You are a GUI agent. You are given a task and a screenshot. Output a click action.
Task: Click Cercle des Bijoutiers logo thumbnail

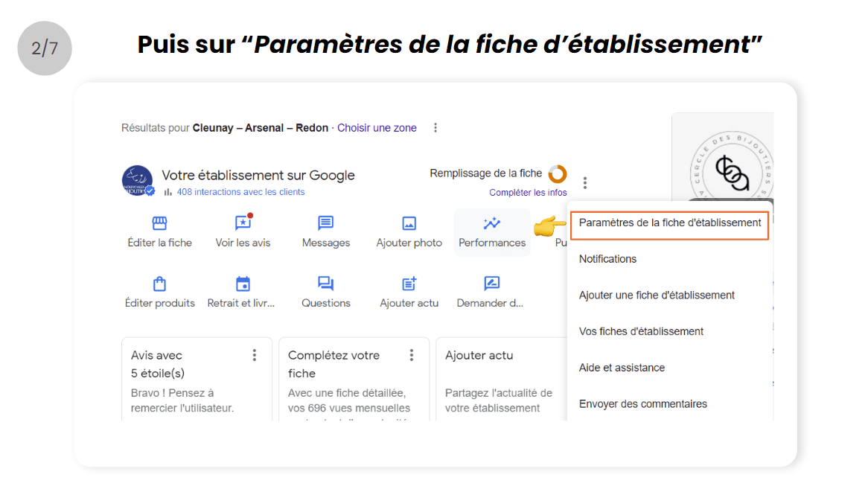point(722,157)
